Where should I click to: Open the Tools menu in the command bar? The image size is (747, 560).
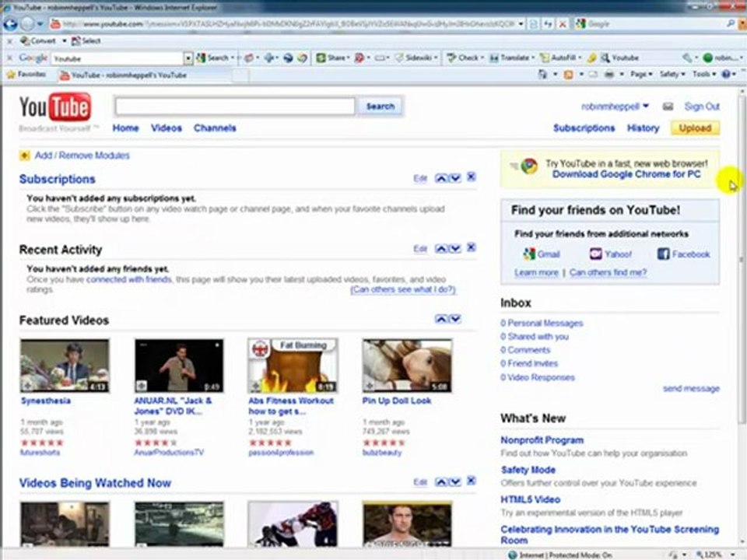(703, 75)
